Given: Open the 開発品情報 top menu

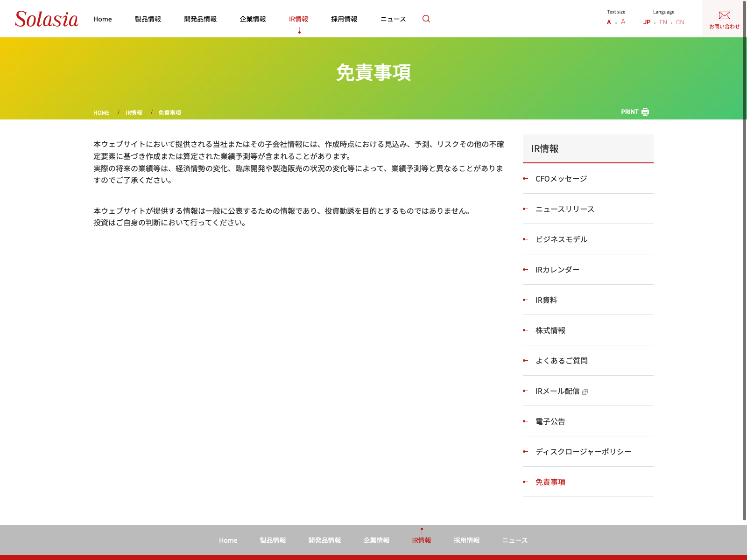Looking at the screenshot, I should [x=200, y=19].
